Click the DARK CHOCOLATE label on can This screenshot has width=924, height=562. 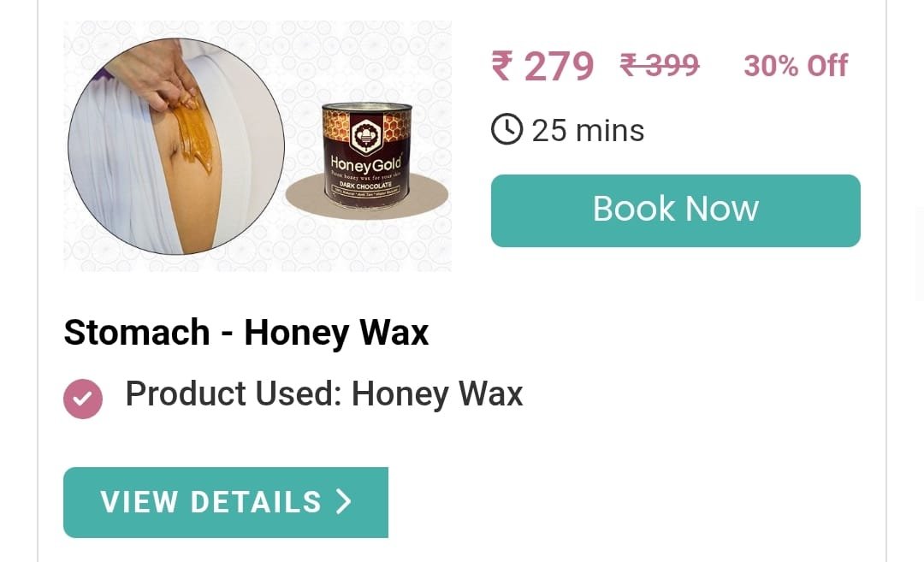(365, 185)
